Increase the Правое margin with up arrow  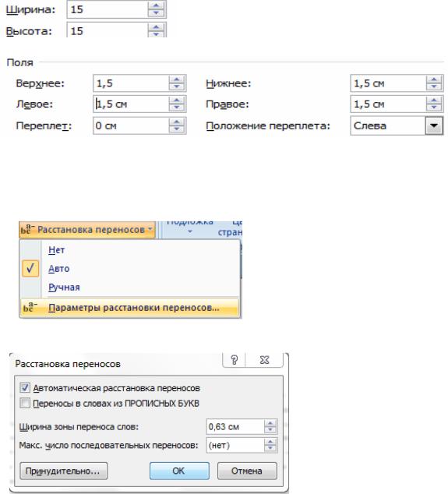click(x=434, y=101)
